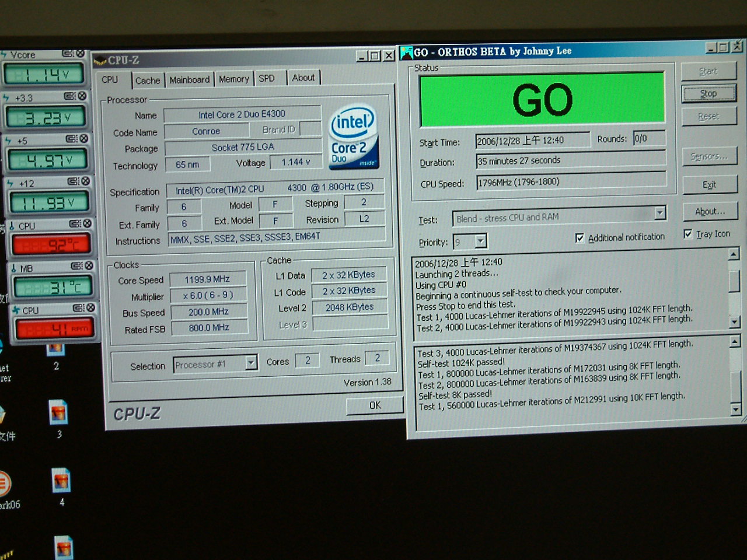
Task: Open the About tab in CPU-Z
Action: pyautogui.click(x=303, y=78)
